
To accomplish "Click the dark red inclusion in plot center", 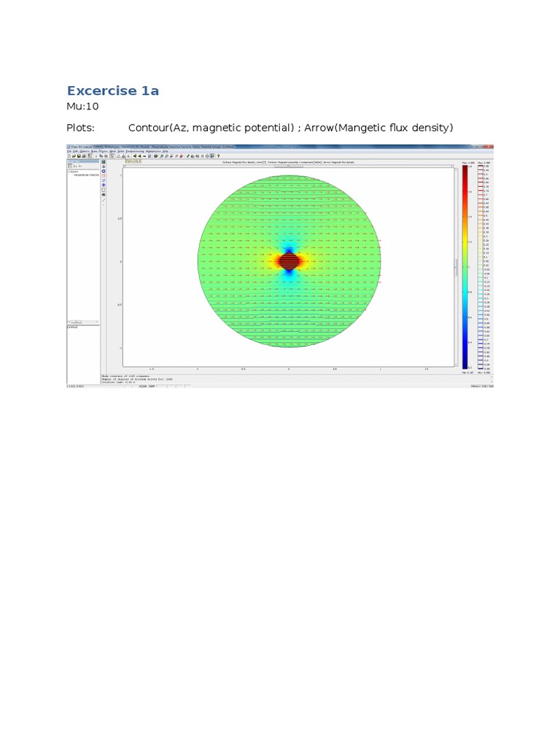I will pyautogui.click(x=289, y=262).
